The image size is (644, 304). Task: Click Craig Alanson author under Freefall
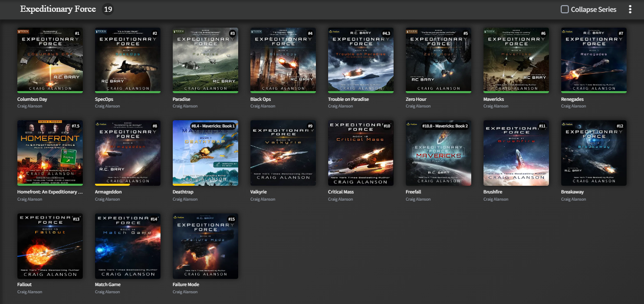tap(418, 199)
